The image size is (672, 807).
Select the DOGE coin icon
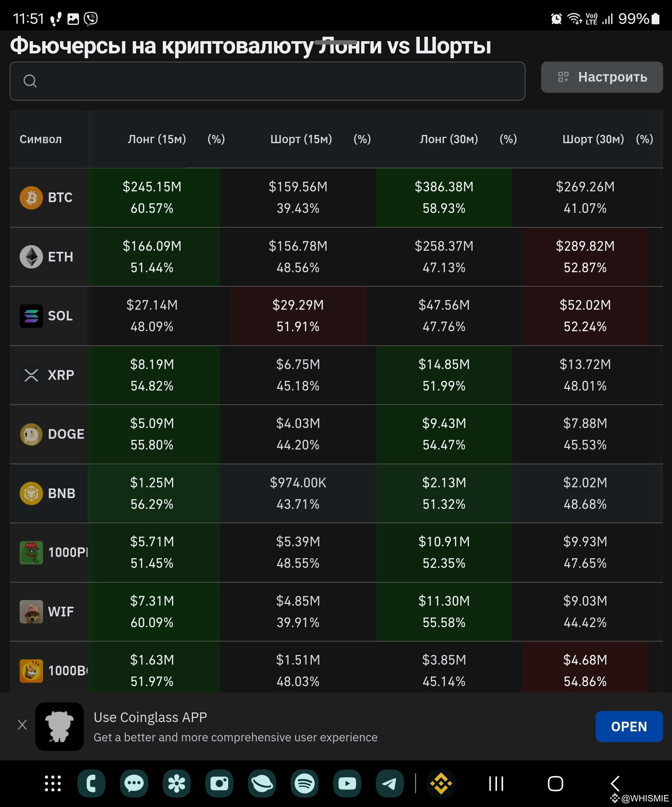click(31, 434)
